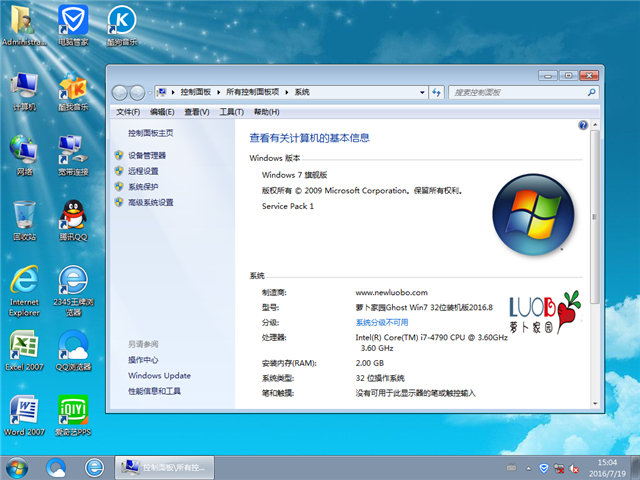Open QQ浏览器 desktop shortcut
This screenshot has height=480, width=640.
73,350
